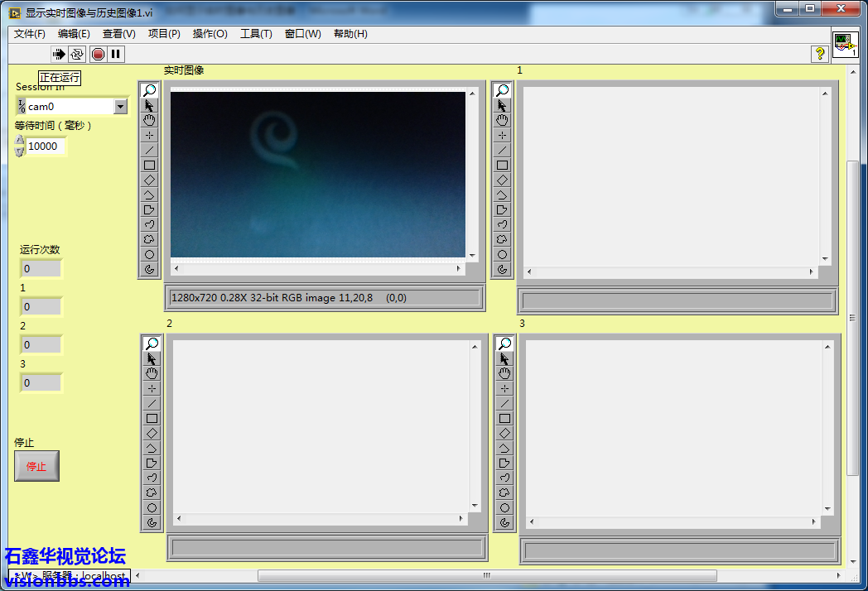The image size is (868, 591).
Task: Open the 操作(O) menu
Action: coord(210,34)
